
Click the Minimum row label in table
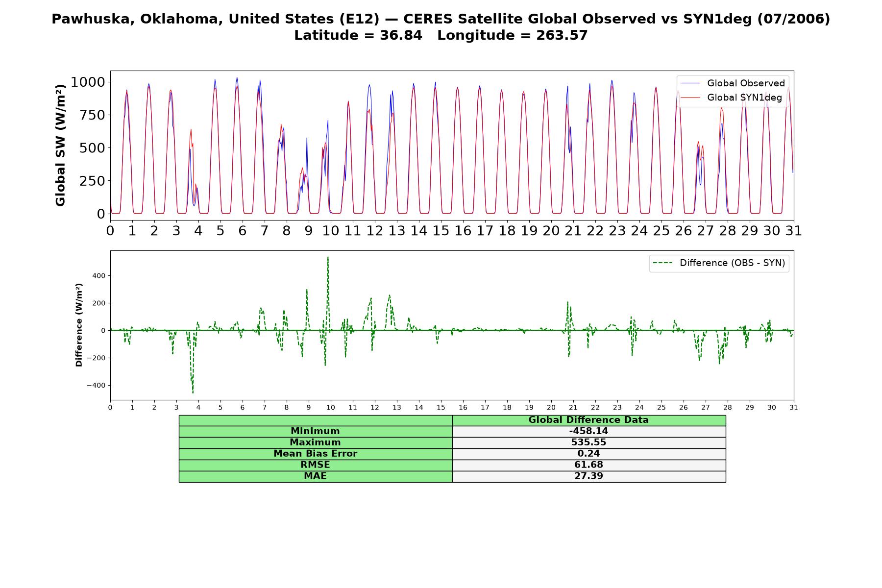click(315, 431)
